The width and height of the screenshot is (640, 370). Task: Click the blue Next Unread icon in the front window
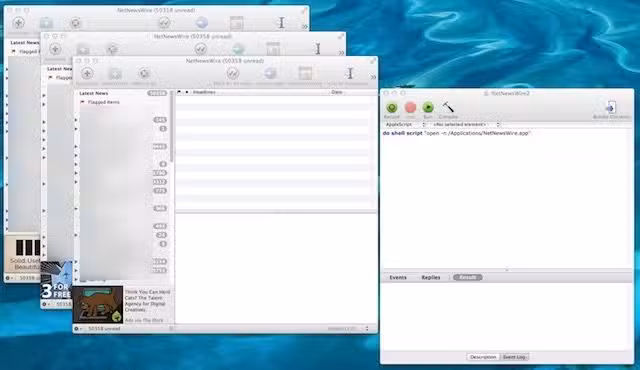[270, 74]
